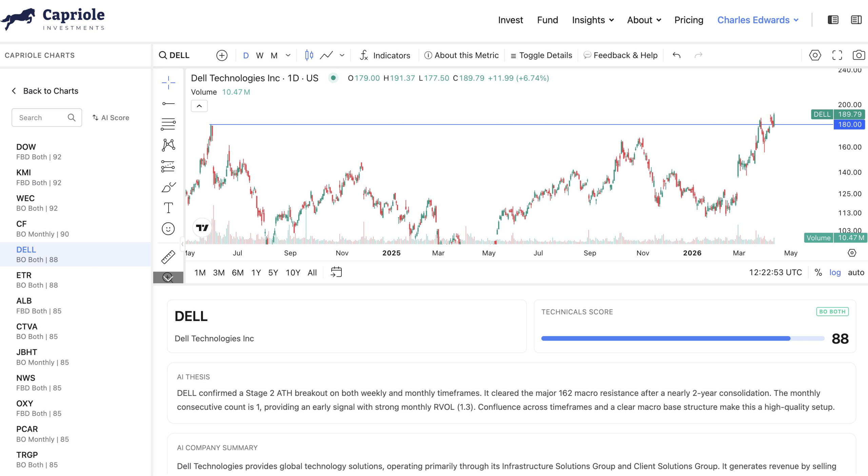The width and height of the screenshot is (868, 476).
Task: Enter fullscreen chart mode
Action: (x=837, y=55)
